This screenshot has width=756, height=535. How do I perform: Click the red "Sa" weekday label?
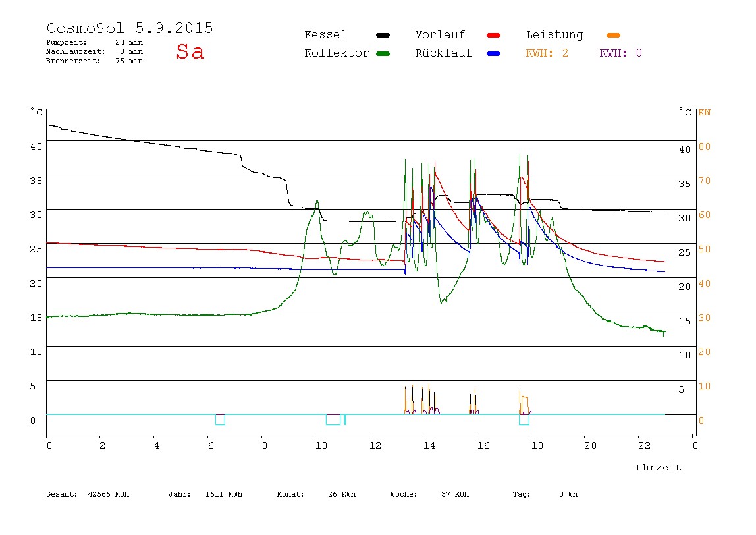pos(190,51)
